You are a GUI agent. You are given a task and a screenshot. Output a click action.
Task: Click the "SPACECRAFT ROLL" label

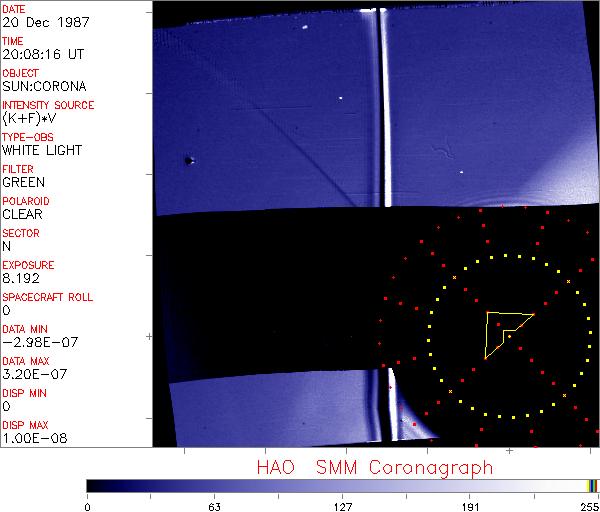tap(48, 298)
